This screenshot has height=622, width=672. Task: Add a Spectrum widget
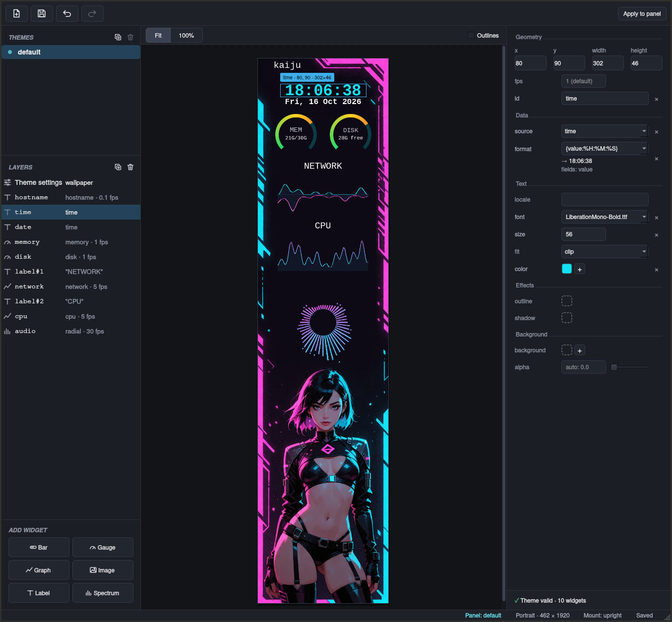103,593
